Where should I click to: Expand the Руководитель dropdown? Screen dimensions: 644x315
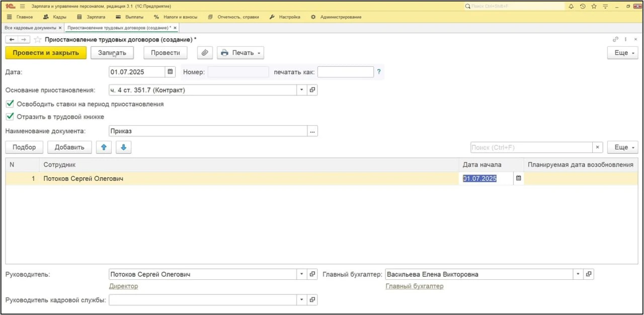(302, 274)
